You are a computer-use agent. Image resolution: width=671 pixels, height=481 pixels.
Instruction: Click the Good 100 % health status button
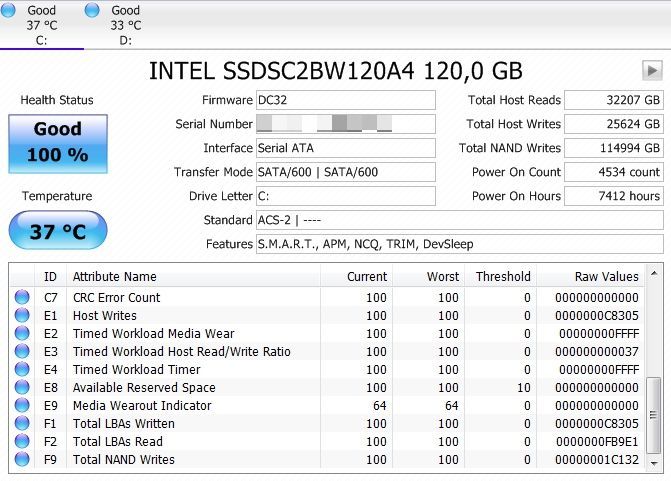(x=57, y=143)
